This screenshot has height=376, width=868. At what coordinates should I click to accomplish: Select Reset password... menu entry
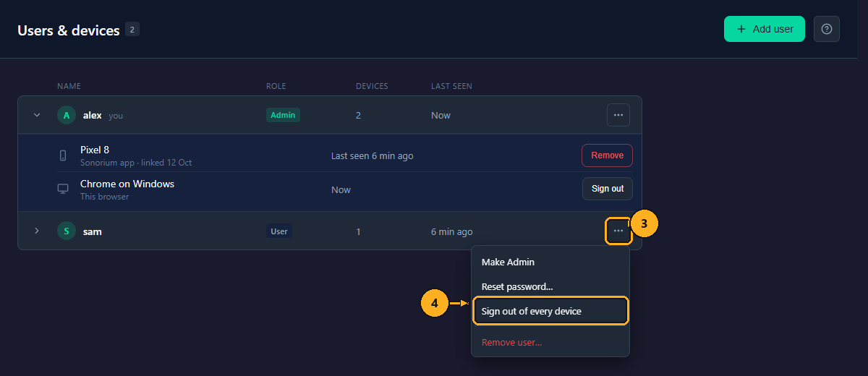click(x=550, y=286)
